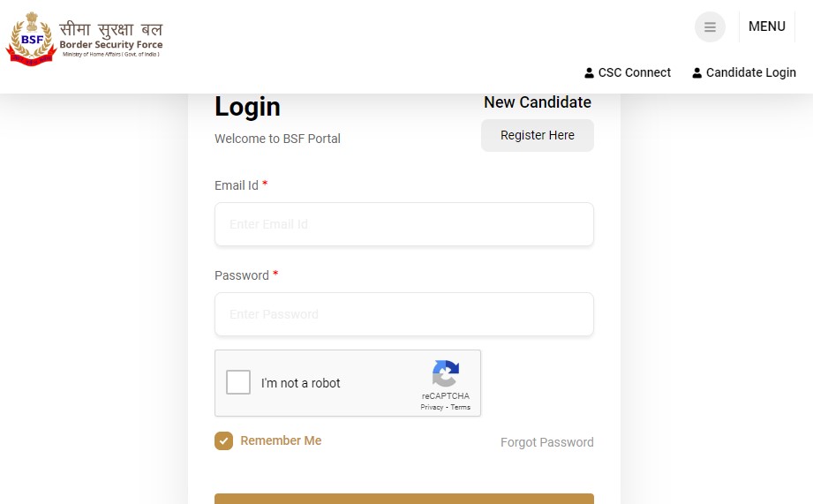
Task: Click person icon beside CSC Connect
Action: pyautogui.click(x=590, y=73)
